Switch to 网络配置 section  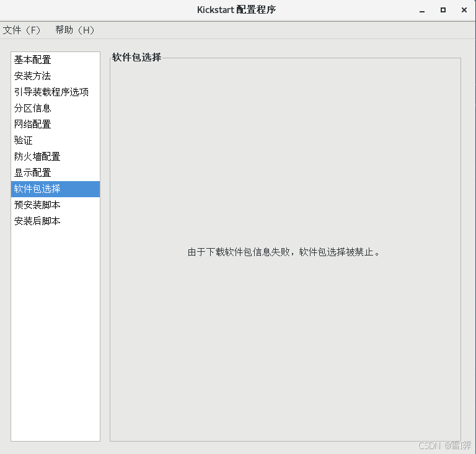coord(55,124)
